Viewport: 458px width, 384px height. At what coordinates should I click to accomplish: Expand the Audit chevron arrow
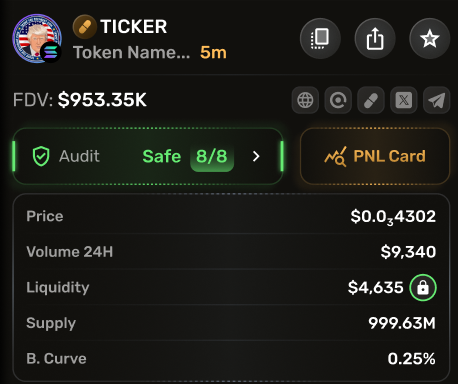[256, 156]
